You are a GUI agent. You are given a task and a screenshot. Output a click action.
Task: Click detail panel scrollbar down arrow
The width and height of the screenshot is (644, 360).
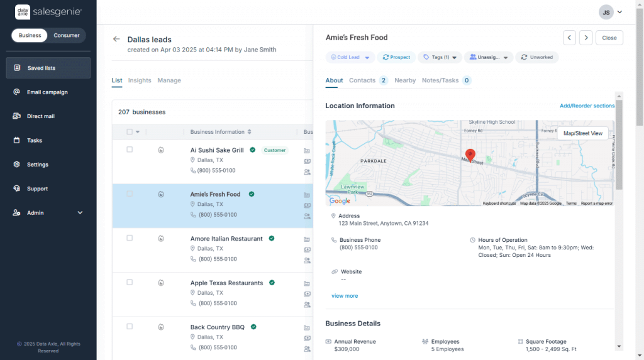(x=619, y=346)
